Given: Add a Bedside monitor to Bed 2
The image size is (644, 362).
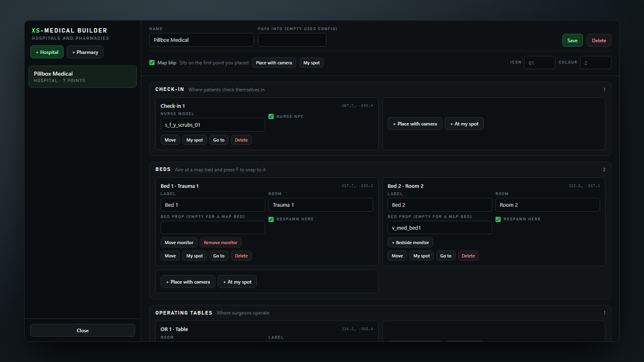Looking at the screenshot, I should 410,243.
